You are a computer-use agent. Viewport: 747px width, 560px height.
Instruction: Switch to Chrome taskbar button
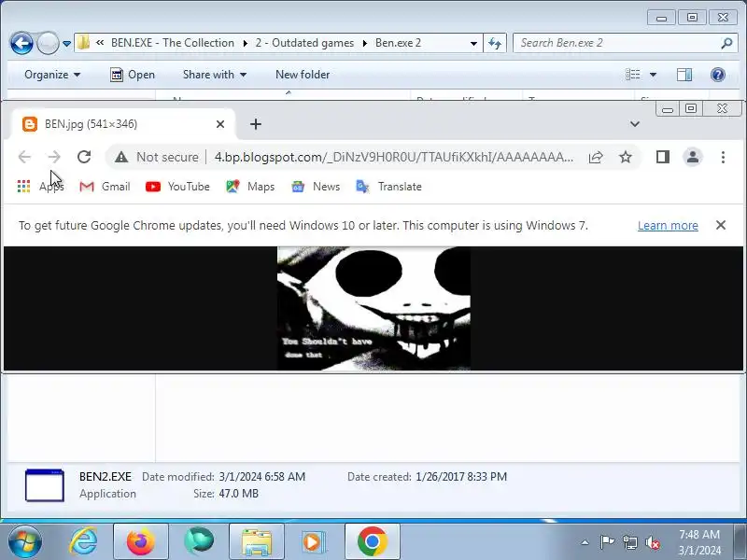(x=372, y=541)
